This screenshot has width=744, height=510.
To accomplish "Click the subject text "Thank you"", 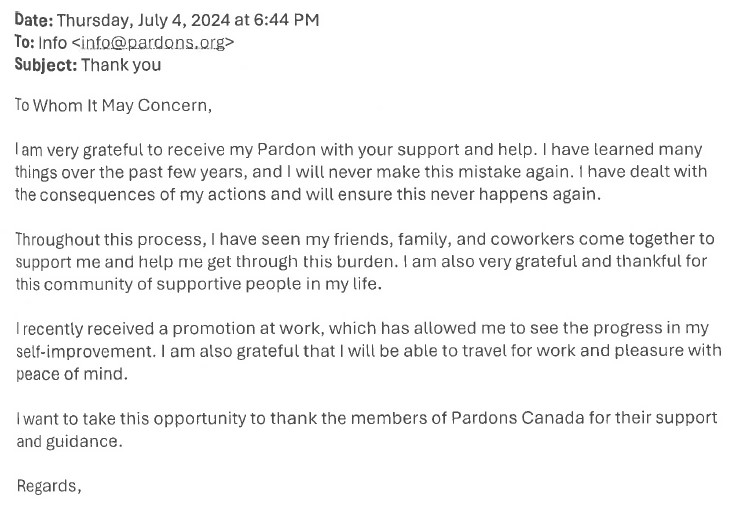I will point(121,65).
